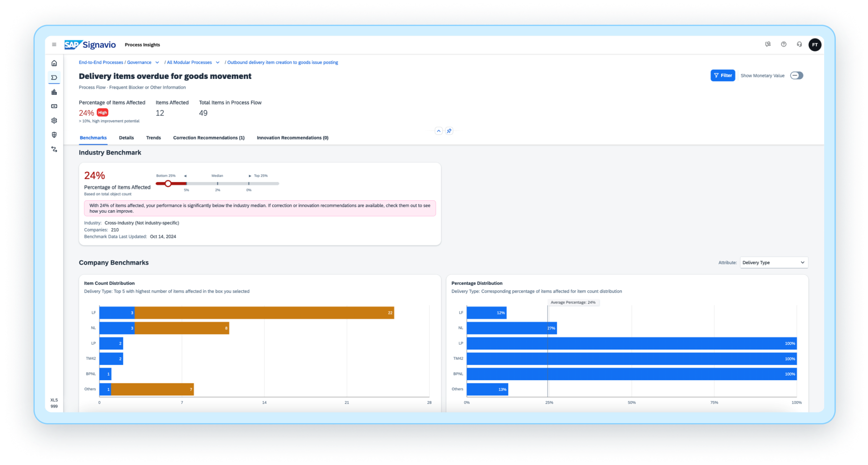The height and width of the screenshot is (465, 868).
Task: Click the shield icon in sidebar
Action: click(54, 135)
